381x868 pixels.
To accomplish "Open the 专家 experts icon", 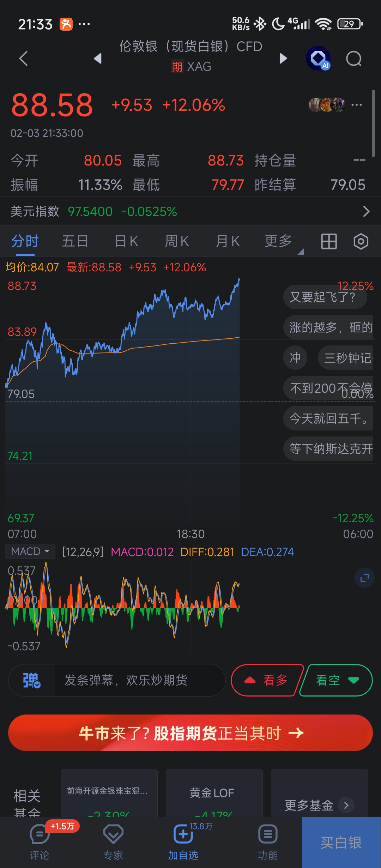I will [113, 842].
